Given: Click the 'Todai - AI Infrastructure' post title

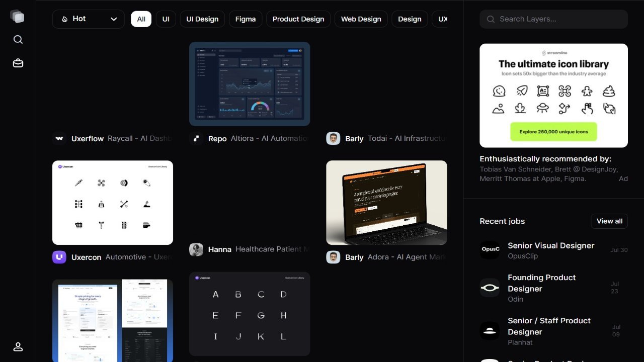Looking at the screenshot, I should tap(407, 139).
